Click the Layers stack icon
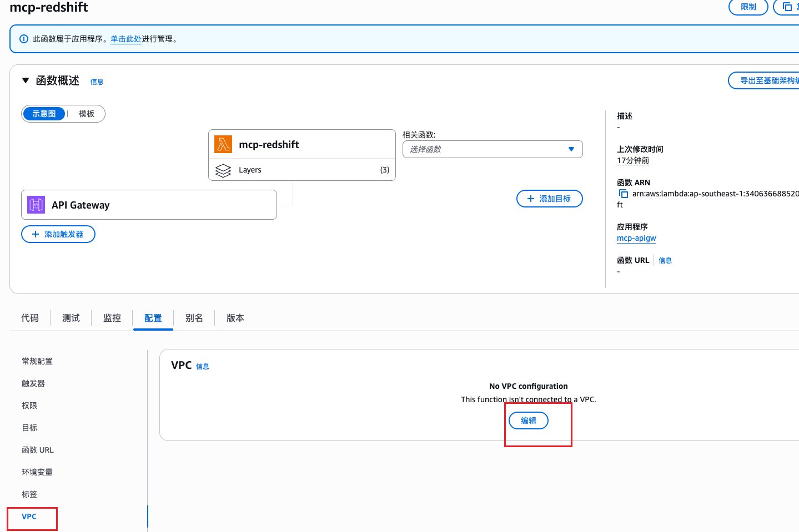This screenshot has width=799, height=532. tap(223, 170)
